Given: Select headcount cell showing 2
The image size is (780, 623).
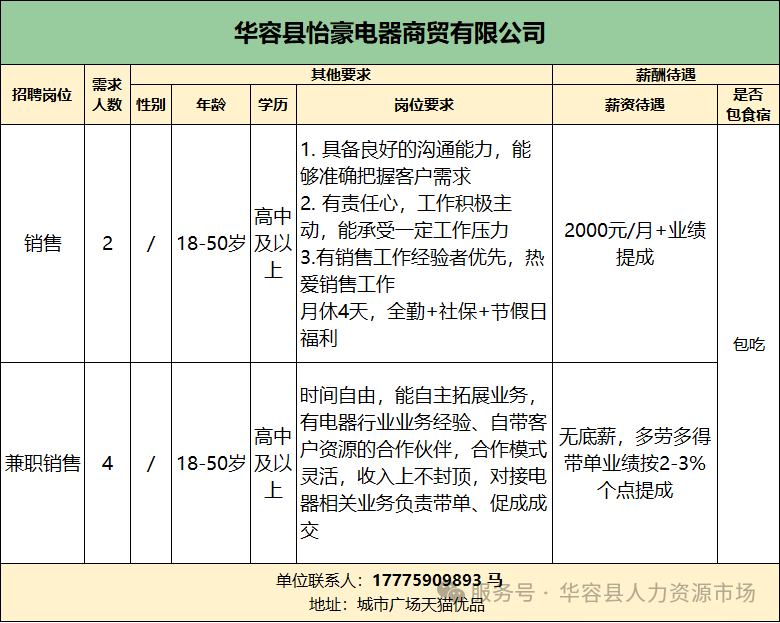Looking at the screenshot, I should [107, 243].
